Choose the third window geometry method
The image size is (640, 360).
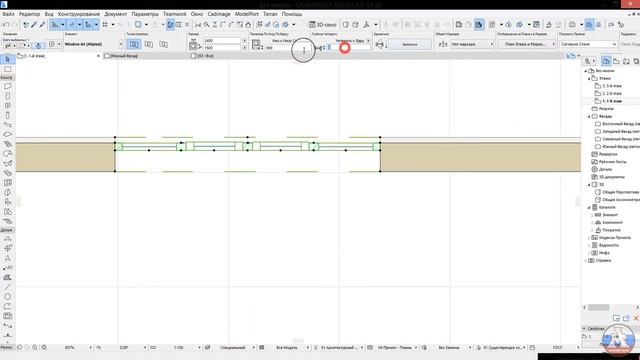click(x=163, y=44)
